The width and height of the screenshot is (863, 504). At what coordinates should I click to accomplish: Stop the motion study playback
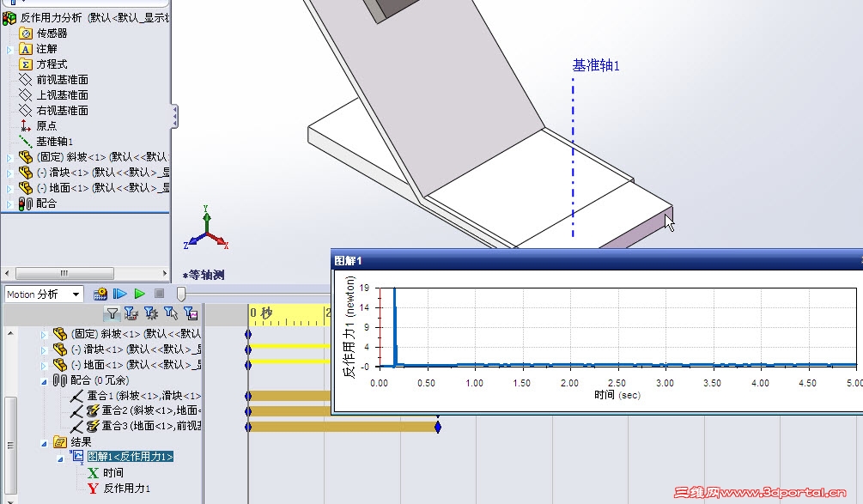[x=159, y=294]
